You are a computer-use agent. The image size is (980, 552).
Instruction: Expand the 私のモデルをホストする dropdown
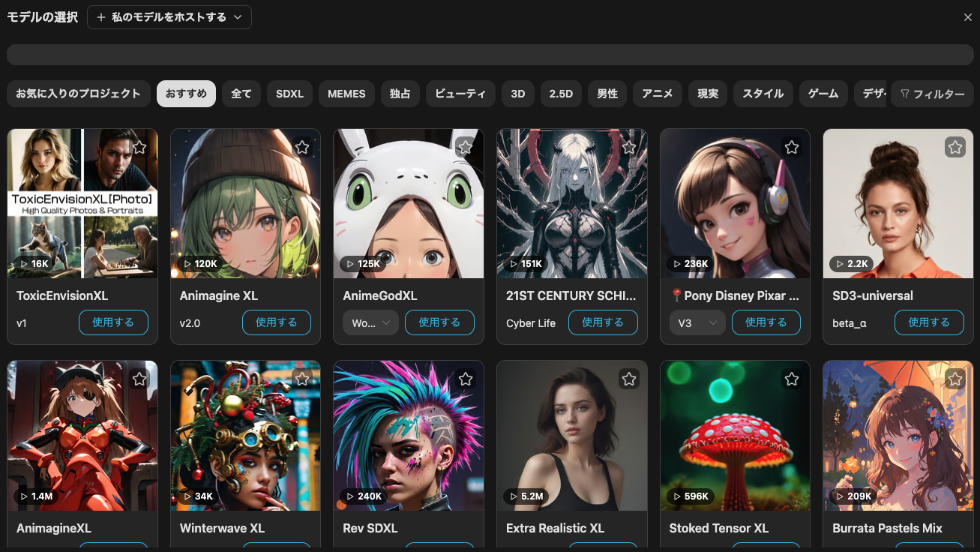click(169, 17)
